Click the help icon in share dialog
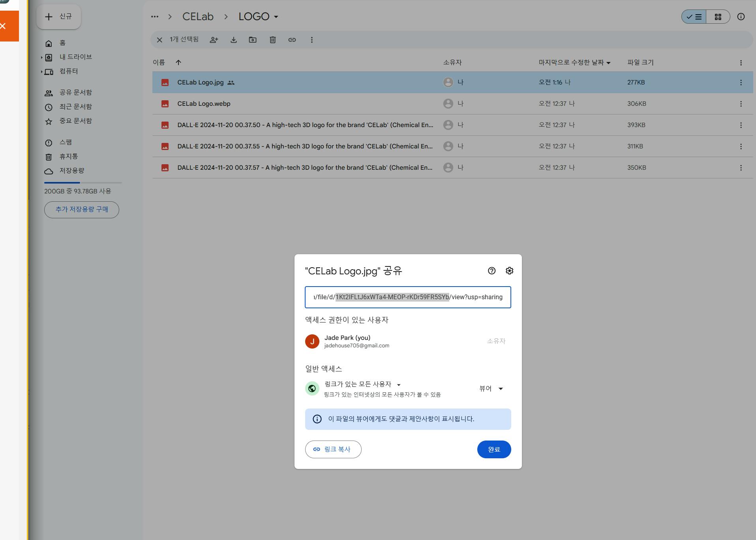The height and width of the screenshot is (540, 756). (491, 271)
